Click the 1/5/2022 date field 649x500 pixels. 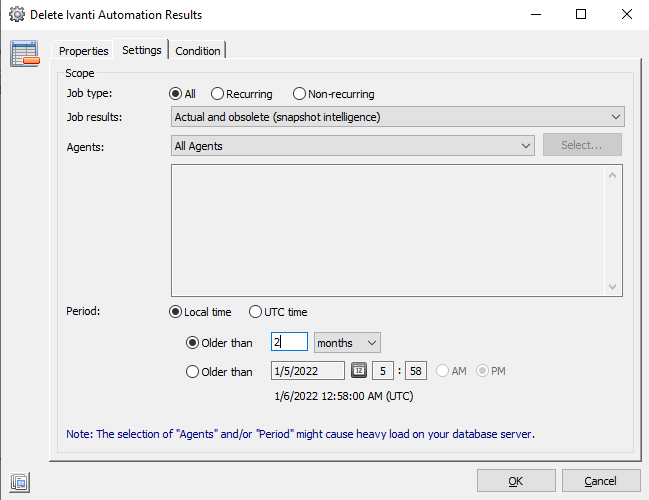[x=308, y=371]
